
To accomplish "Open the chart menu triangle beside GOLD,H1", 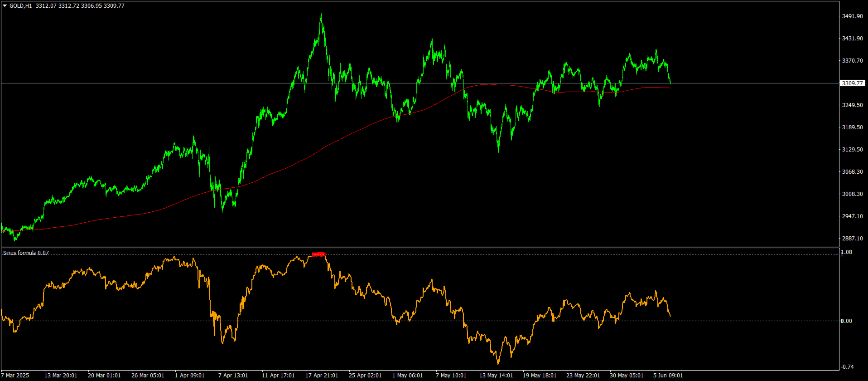I will (5, 6).
